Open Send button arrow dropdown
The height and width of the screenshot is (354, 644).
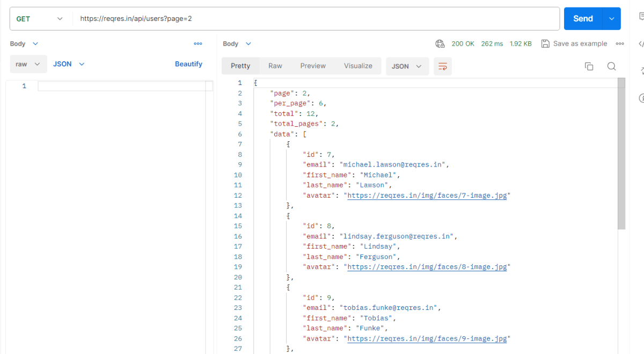pyautogui.click(x=611, y=19)
